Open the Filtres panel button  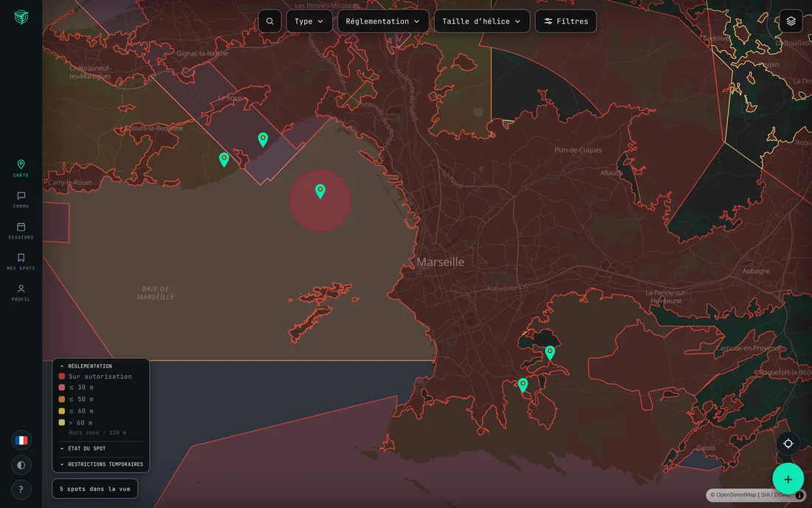[x=565, y=21]
